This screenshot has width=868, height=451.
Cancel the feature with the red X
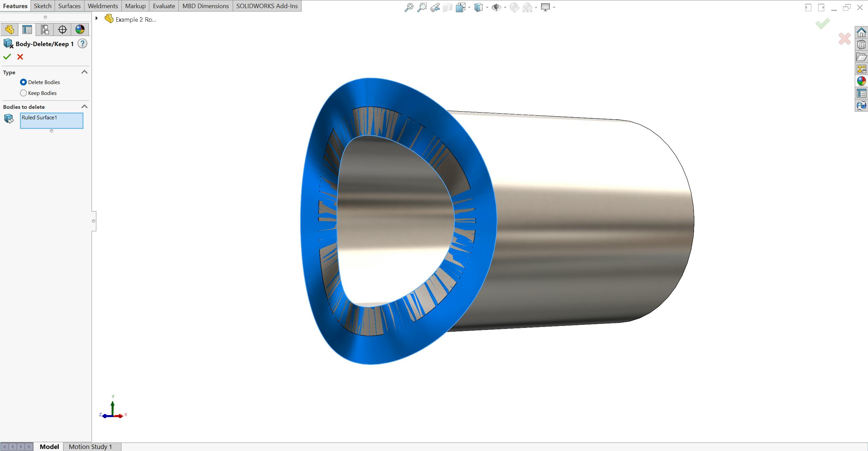20,57
